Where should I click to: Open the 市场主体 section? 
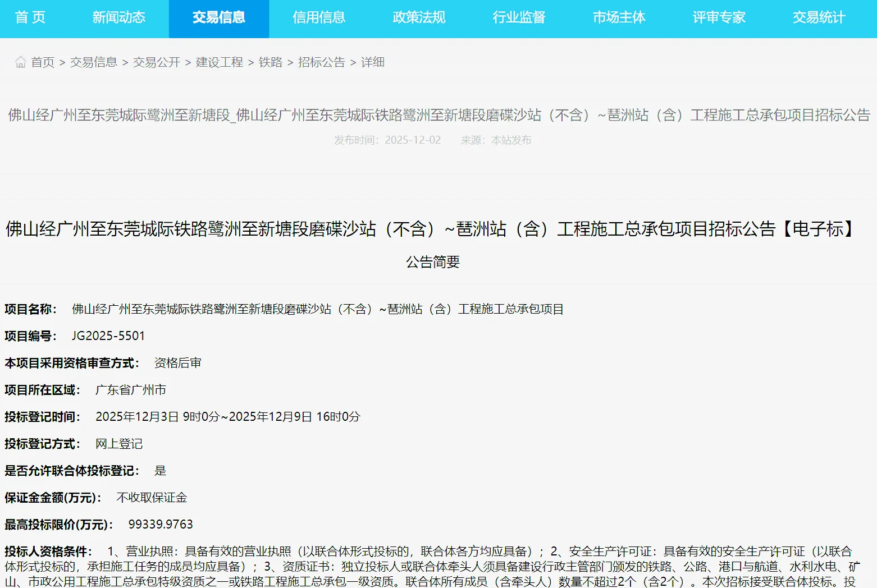(x=618, y=17)
